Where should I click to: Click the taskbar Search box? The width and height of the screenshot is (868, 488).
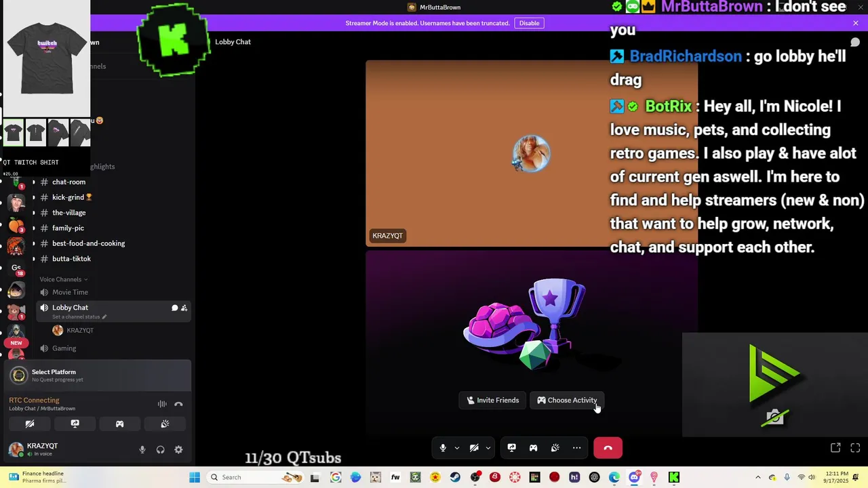[255, 477]
